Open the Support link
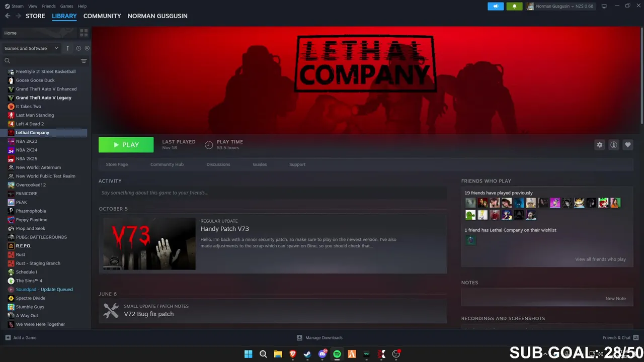644x362 pixels. click(x=297, y=164)
